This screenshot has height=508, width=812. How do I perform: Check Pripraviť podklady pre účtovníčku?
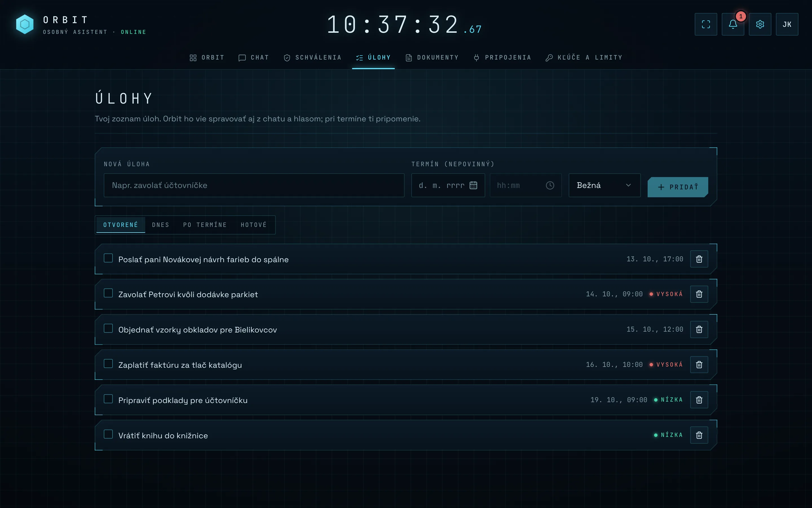click(108, 399)
